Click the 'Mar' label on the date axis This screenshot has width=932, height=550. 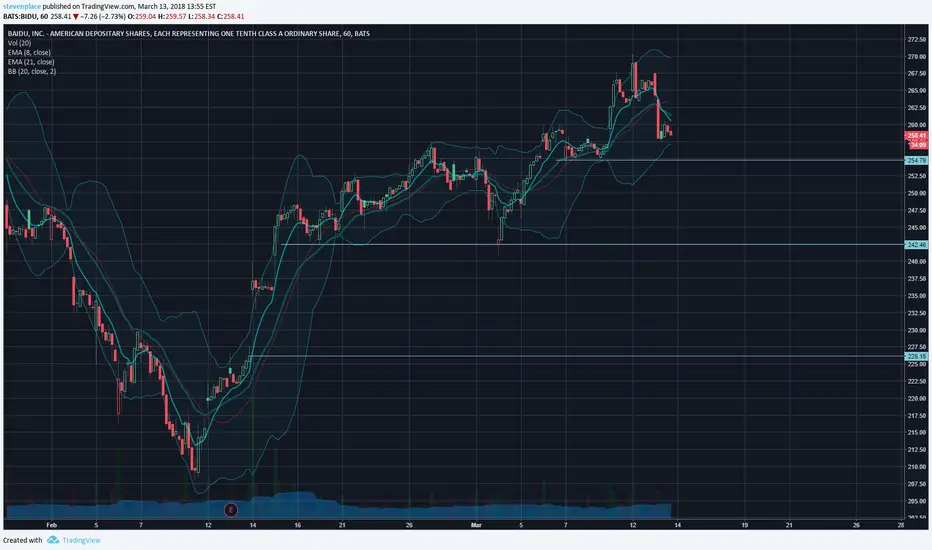point(476,525)
